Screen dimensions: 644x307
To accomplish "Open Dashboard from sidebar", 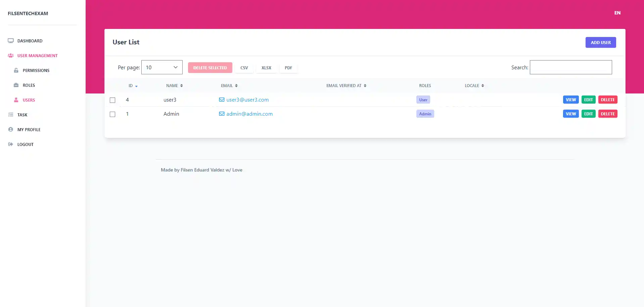I will pos(30,41).
